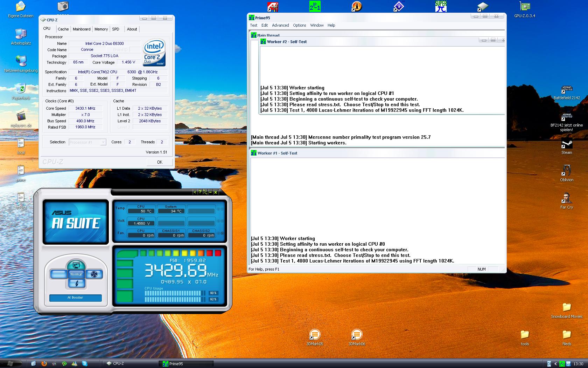Select the Netzwerkumgebung desktop icon
588x368 pixels.
point(21,64)
